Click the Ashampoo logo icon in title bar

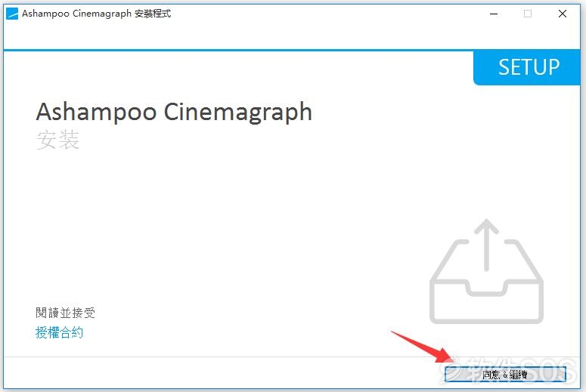point(12,14)
